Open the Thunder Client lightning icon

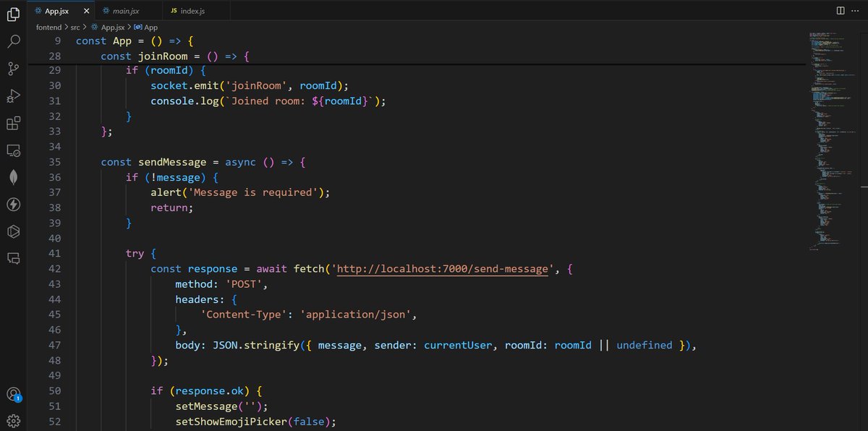[x=13, y=205]
